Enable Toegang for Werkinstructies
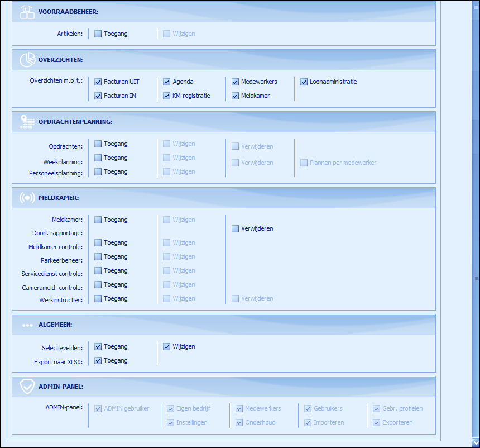The image size is (480, 448). coord(98,298)
